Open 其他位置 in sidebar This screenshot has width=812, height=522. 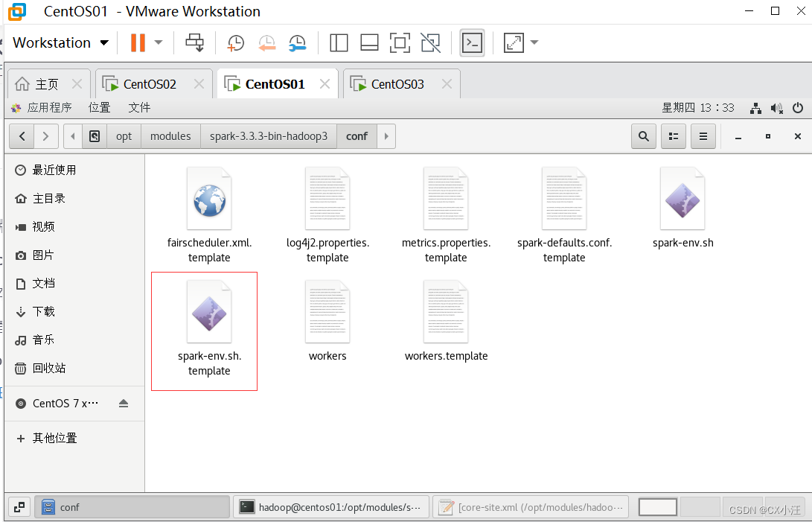(74, 438)
